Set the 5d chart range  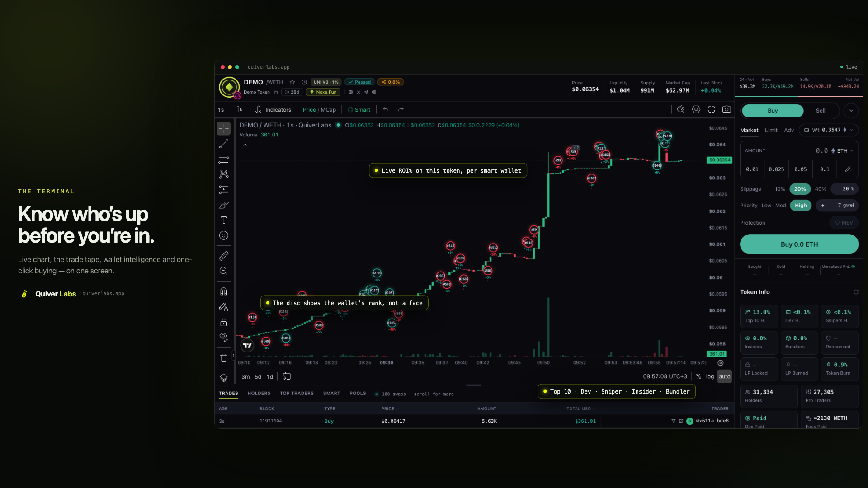pos(258,377)
